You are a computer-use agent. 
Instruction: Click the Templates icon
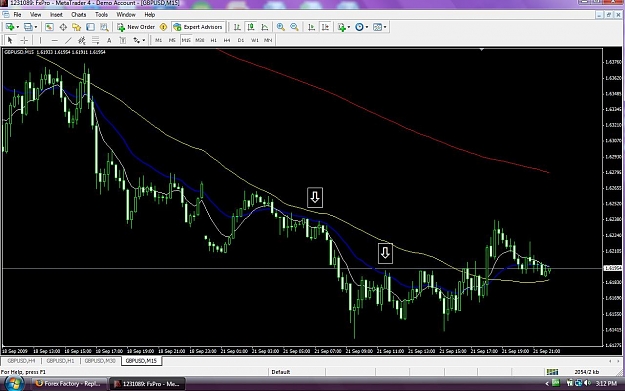[377, 27]
